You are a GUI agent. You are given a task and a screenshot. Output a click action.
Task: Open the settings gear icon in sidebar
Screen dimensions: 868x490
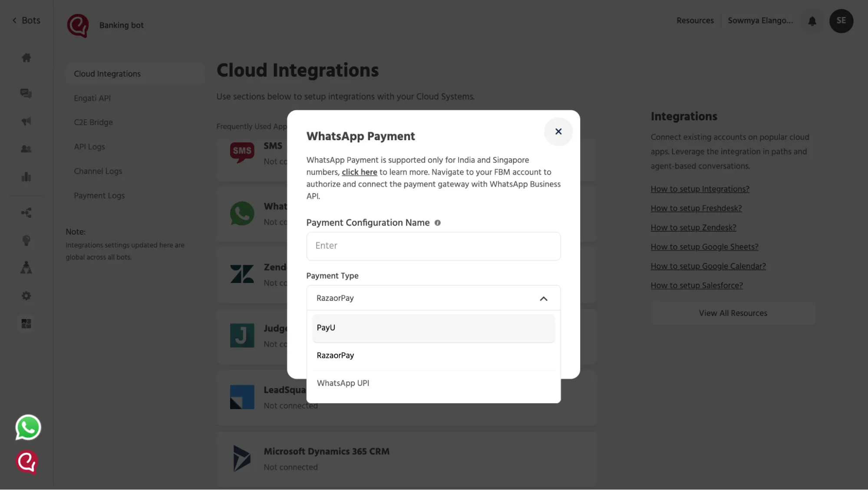coord(26,296)
